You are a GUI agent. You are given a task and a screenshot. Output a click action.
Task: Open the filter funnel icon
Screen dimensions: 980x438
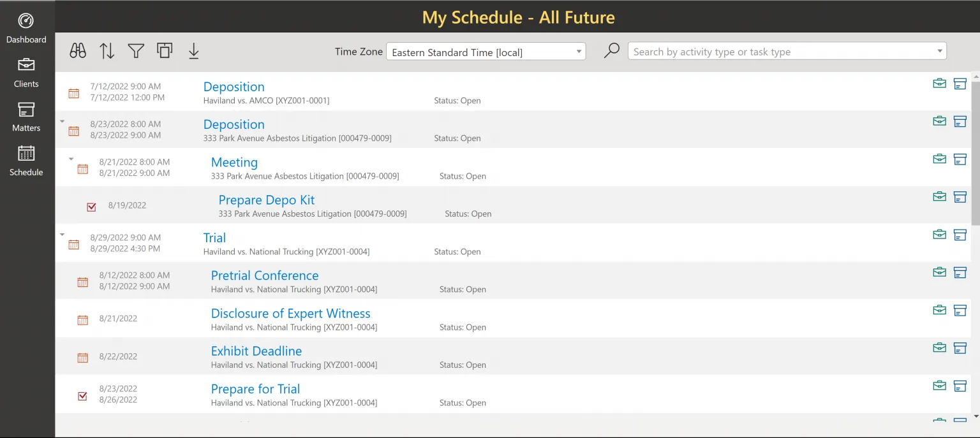click(136, 51)
